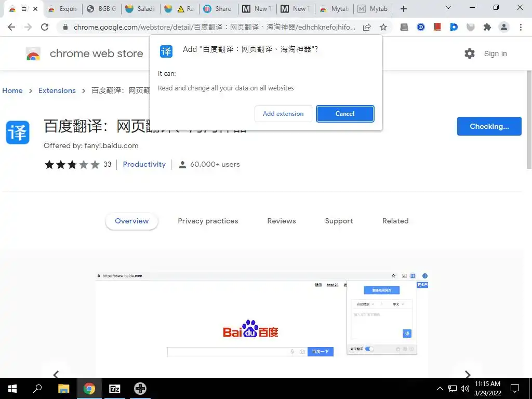Click the Checking... blue button

click(489, 126)
